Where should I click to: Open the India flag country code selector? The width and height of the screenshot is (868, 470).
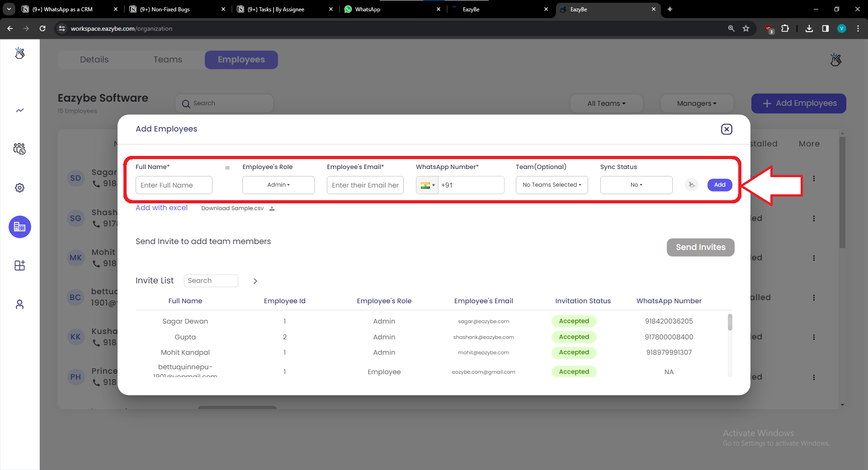[427, 185]
